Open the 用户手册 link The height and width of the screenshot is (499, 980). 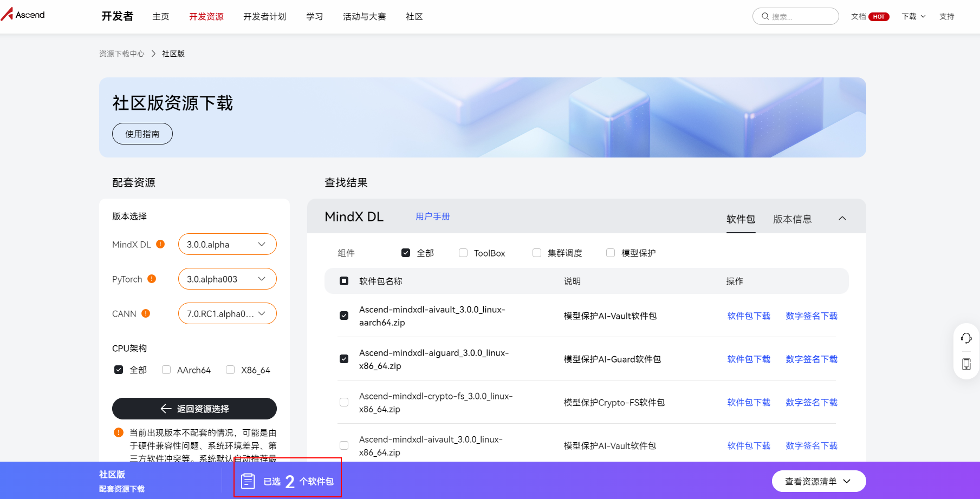click(x=433, y=216)
